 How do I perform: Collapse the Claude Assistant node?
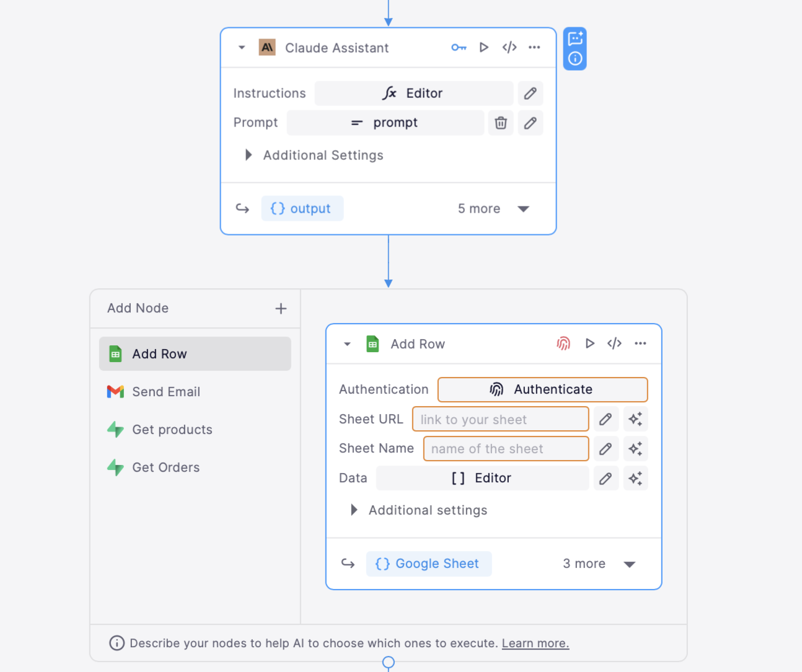[x=242, y=48]
